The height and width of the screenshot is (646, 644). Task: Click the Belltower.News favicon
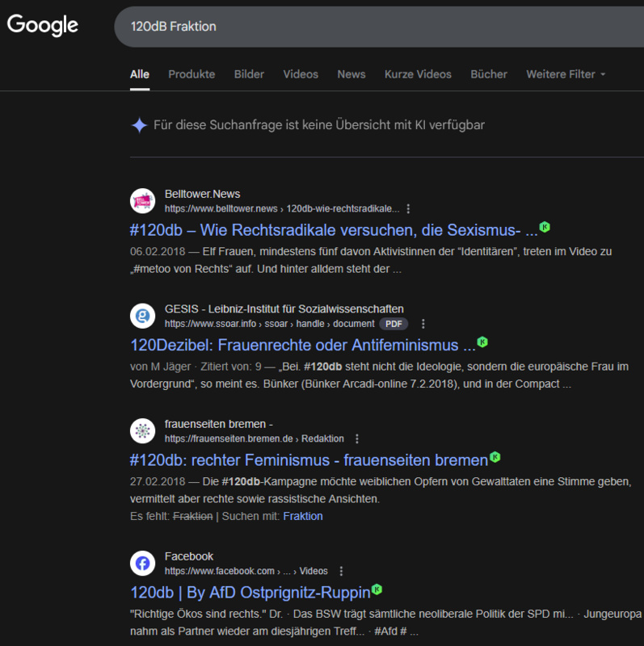click(x=143, y=201)
